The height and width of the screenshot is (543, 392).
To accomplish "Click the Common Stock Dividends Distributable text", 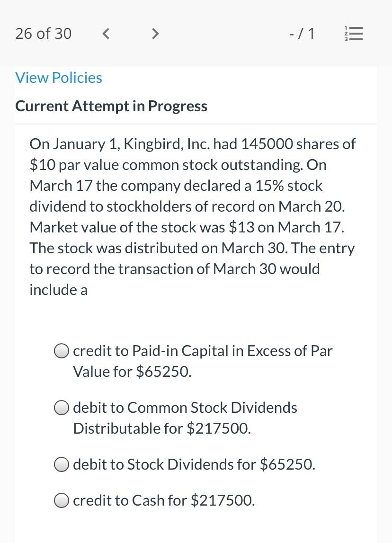I will (x=185, y=418).
